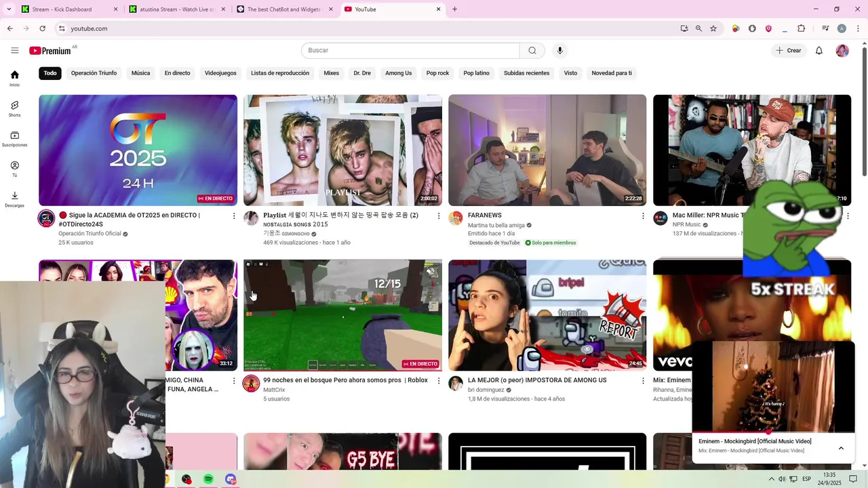The height and width of the screenshot is (488, 868).
Task: Go back with browser back arrow
Action: 9,28
